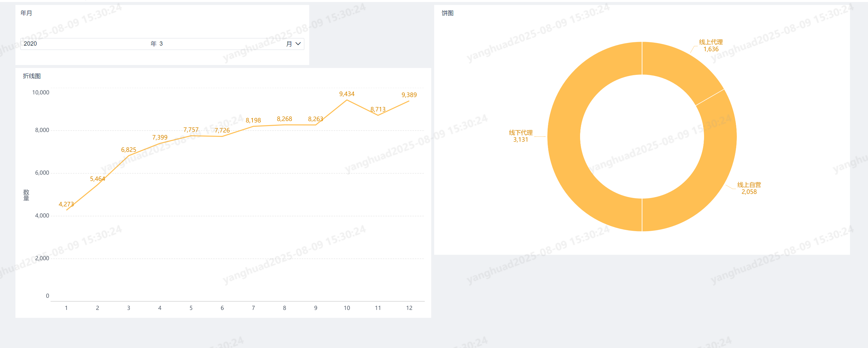Click the 8,198 data label
This screenshot has height=348, width=868.
[x=253, y=120]
